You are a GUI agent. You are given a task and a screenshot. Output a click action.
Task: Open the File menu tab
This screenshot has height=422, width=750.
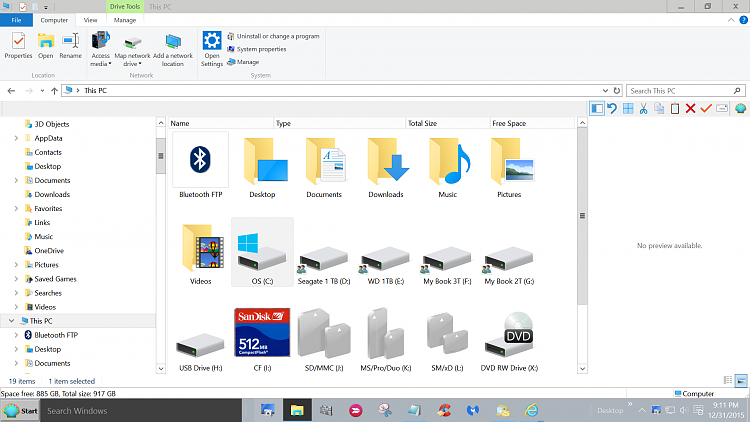(16, 20)
